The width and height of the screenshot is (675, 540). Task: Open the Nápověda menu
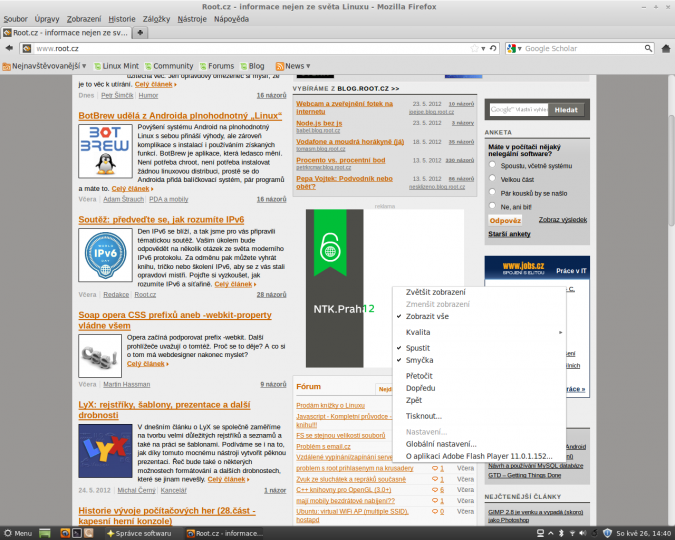point(231,19)
